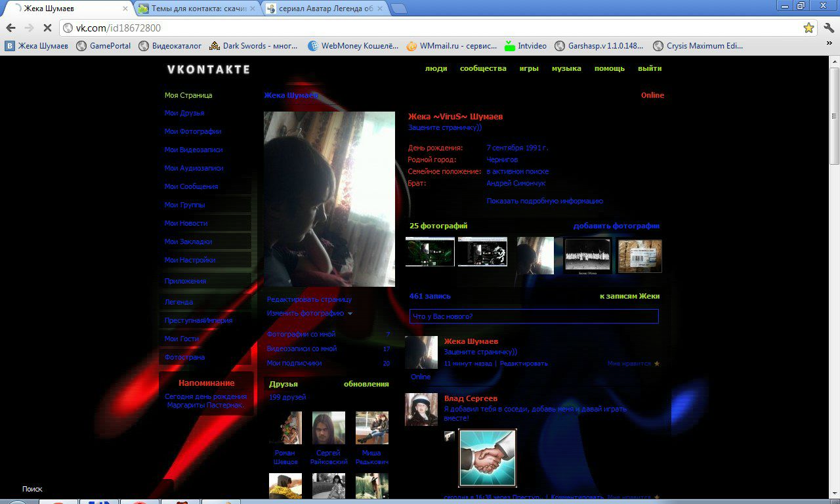The height and width of the screenshot is (504, 840).
Task: Expand the 'Изменить фотографию' dropdown
Action: [x=310, y=314]
